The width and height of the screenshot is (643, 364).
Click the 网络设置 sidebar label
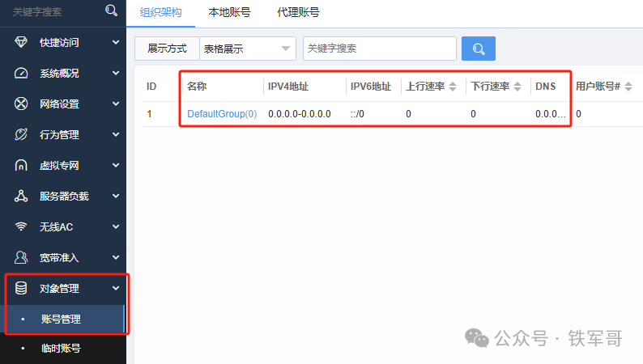point(59,104)
